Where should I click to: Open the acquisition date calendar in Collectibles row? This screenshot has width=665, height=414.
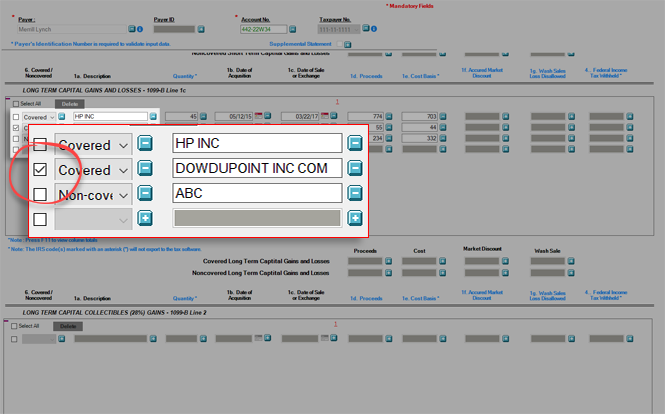258,338
